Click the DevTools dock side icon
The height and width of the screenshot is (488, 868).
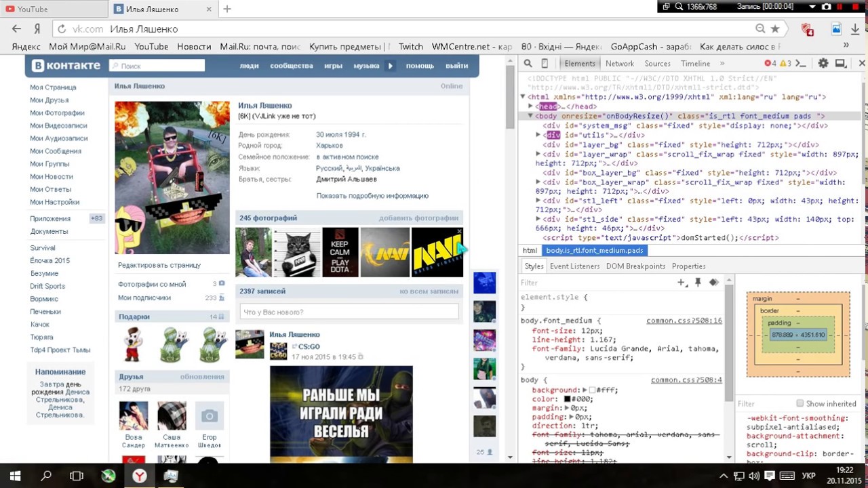pyautogui.click(x=841, y=63)
